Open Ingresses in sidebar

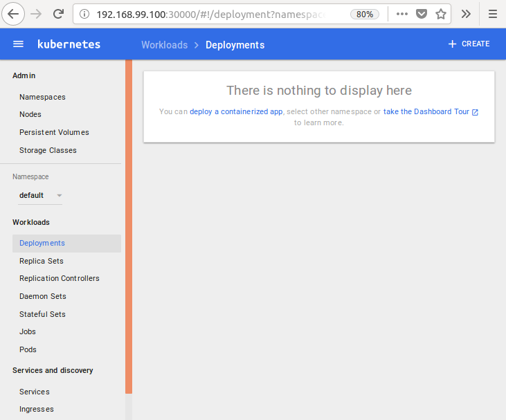[x=37, y=409]
